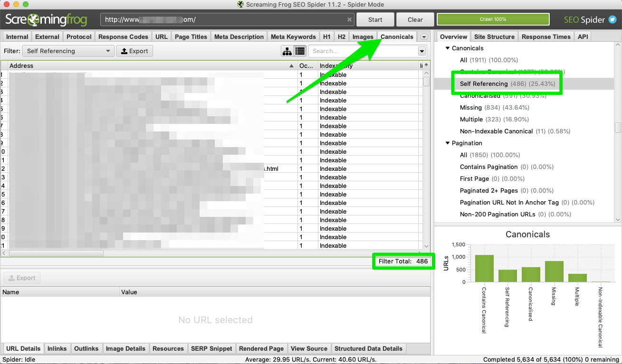Open the search options dropdown arrow
The height and width of the screenshot is (364, 622).
point(421,51)
